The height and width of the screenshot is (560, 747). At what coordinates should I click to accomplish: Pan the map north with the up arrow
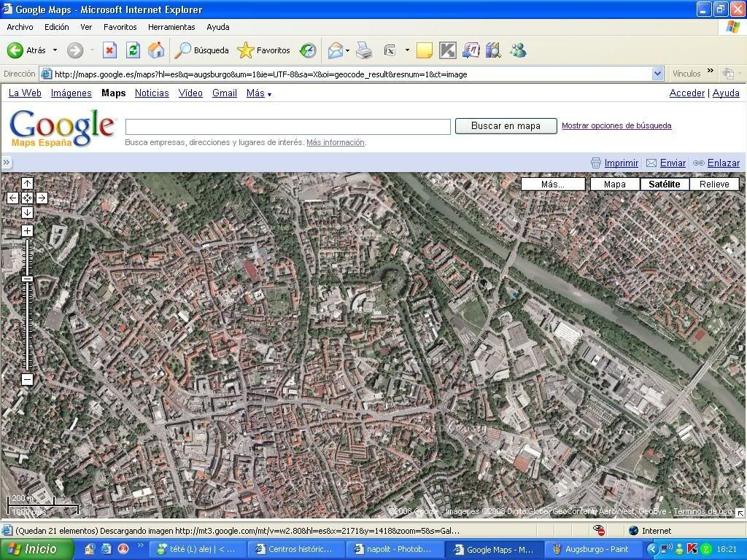pos(27,183)
